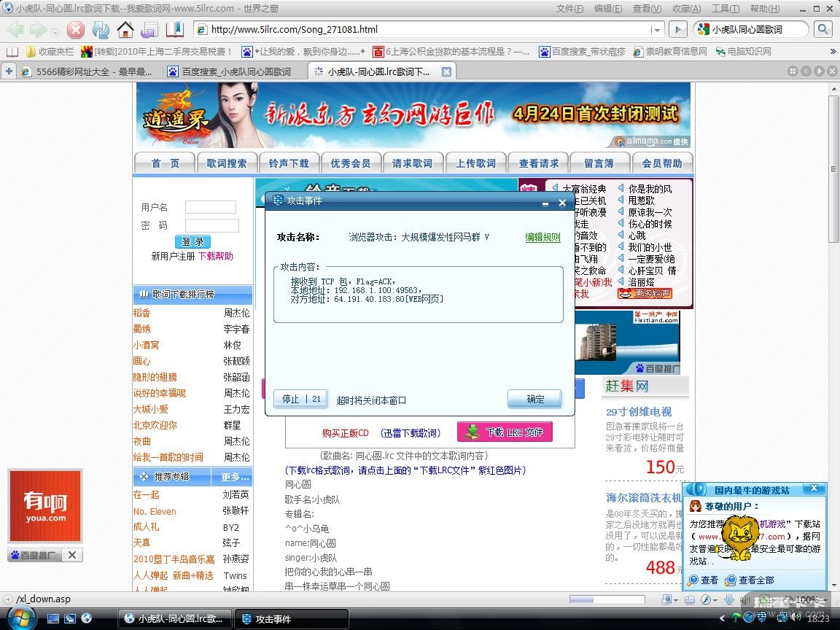Open the back/forward history dropdown arrow
The image size is (840, 630).
(x=54, y=31)
